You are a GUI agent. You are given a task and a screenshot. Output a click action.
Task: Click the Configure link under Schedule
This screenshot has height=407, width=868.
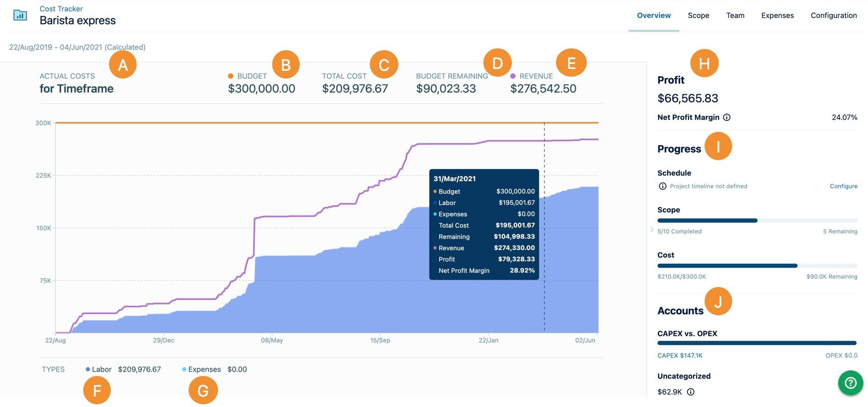tap(843, 186)
